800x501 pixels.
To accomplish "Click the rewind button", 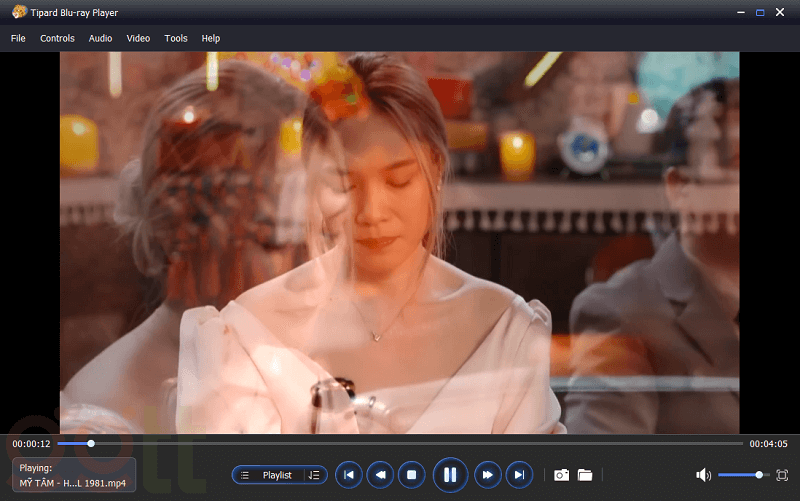I will point(380,474).
